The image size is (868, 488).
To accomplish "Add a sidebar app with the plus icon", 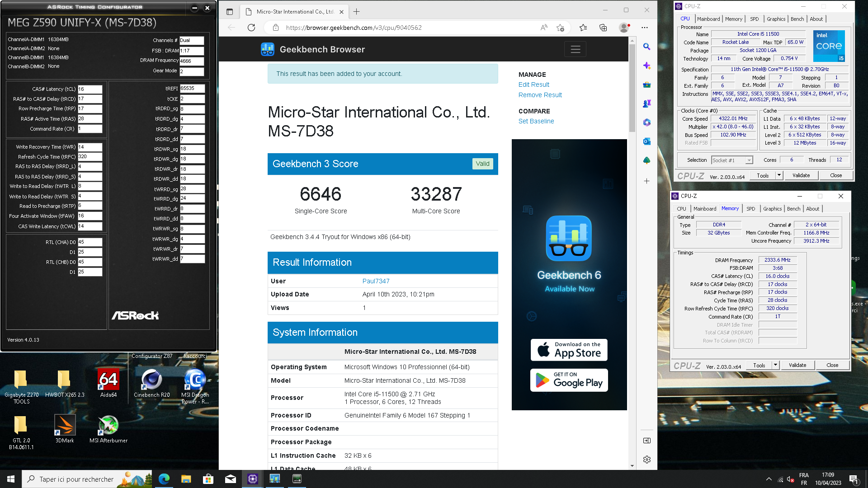I will pyautogui.click(x=647, y=181).
